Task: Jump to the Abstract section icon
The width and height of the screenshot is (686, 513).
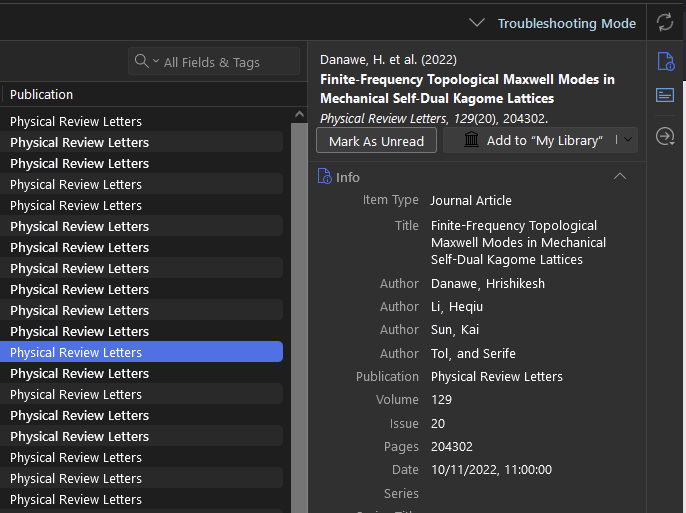Action: tap(665, 94)
